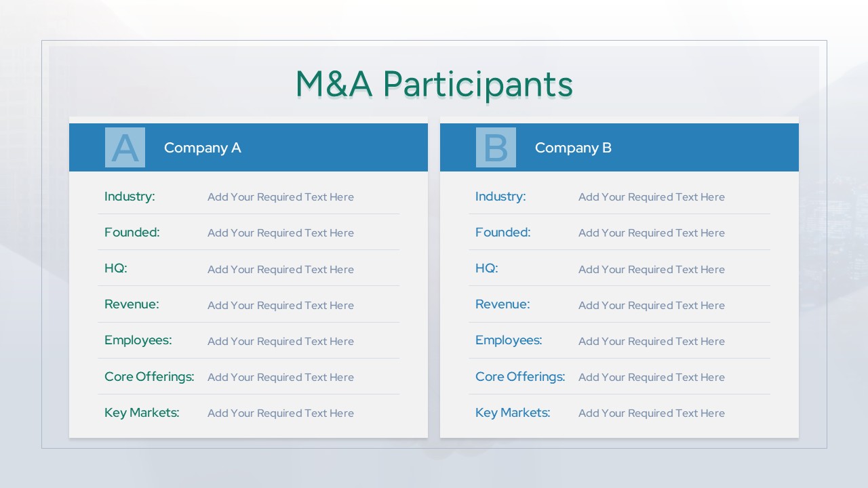The image size is (868, 488).
Task: Edit Company B HQ placeholder text
Action: coord(652,269)
